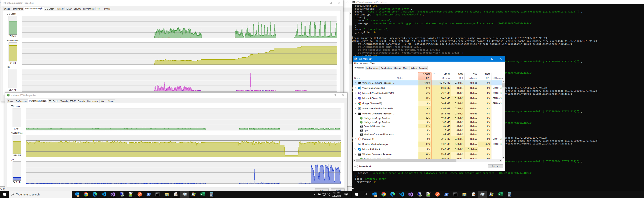Open Security tab in node.exe Properties

pyautogui.click(x=81, y=101)
